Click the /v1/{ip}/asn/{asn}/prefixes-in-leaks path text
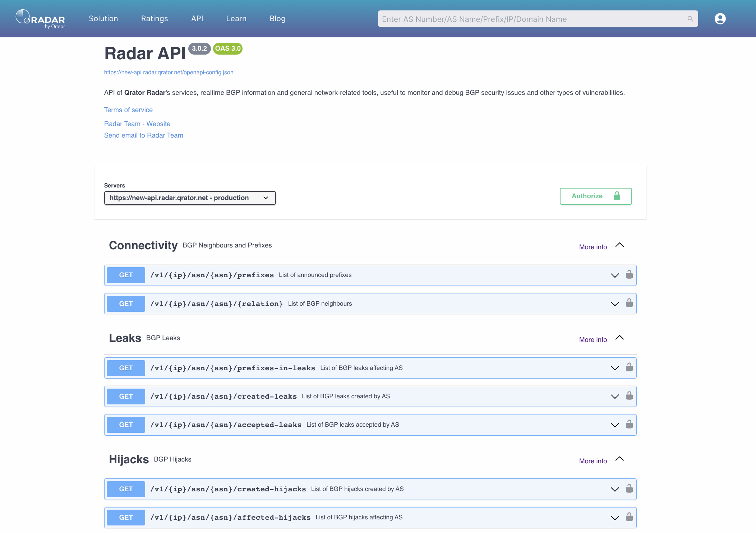 pos(233,368)
